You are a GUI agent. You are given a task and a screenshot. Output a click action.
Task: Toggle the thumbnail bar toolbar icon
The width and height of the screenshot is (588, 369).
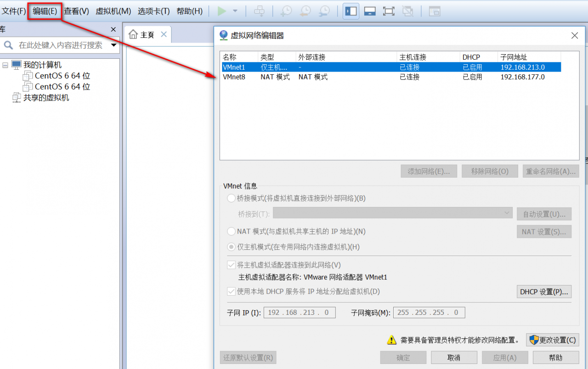coord(370,11)
